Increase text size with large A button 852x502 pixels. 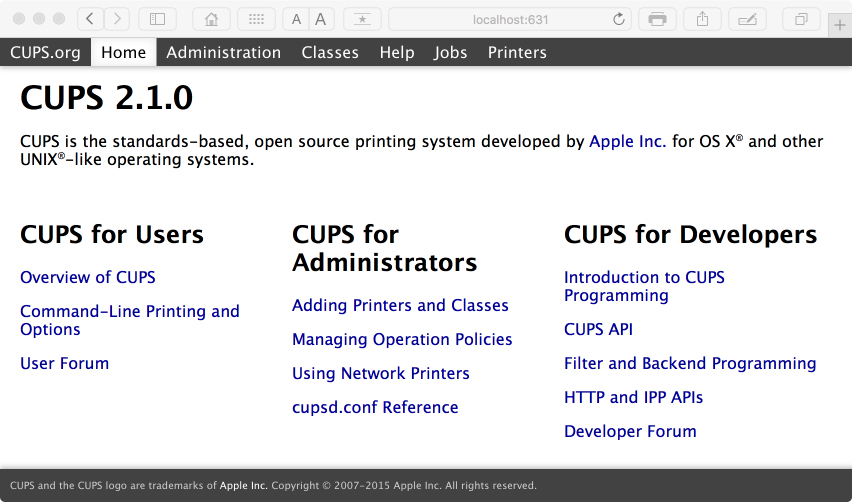click(321, 19)
